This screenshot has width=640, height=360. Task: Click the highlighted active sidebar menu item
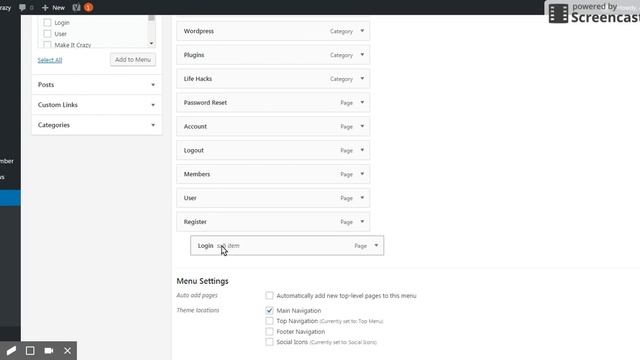point(10,198)
